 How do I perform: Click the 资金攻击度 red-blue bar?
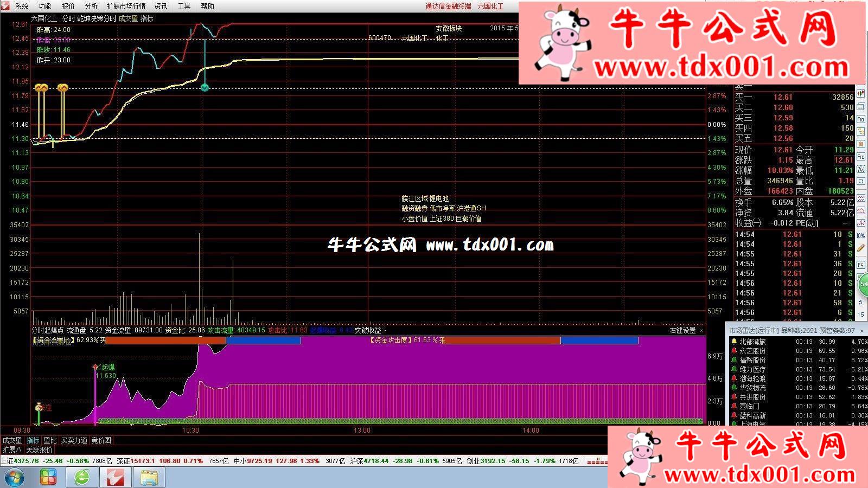coord(541,341)
